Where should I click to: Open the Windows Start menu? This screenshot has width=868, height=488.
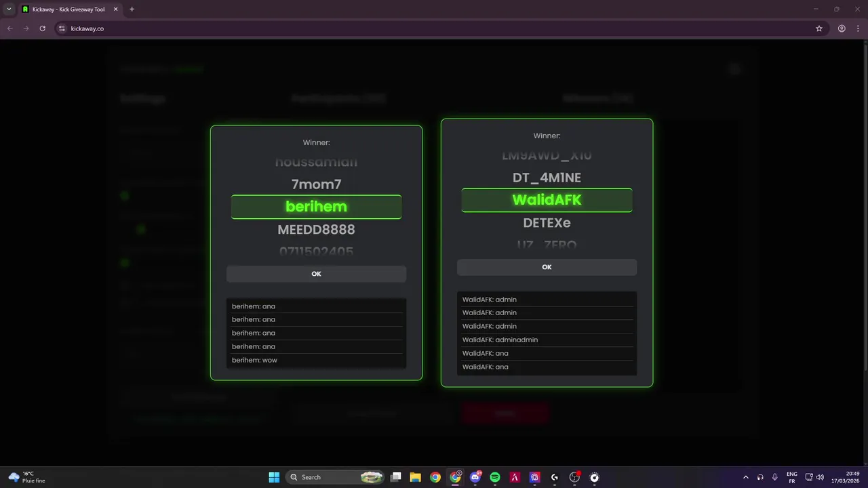coord(274,477)
